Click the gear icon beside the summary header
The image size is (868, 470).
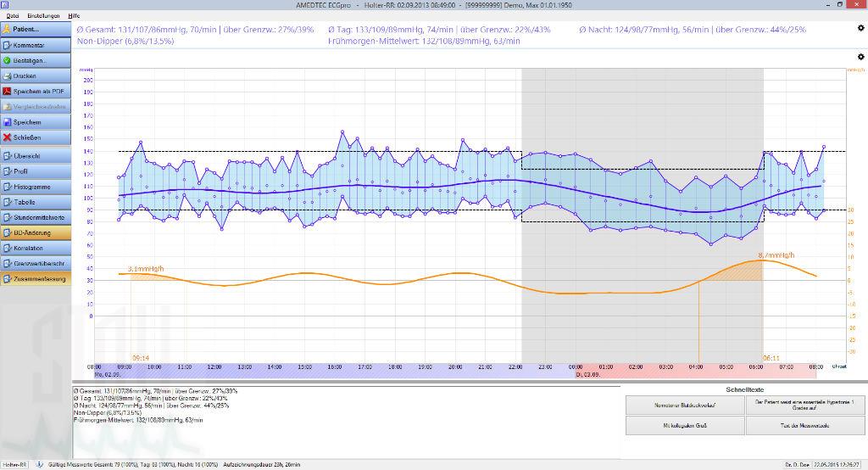point(860,28)
